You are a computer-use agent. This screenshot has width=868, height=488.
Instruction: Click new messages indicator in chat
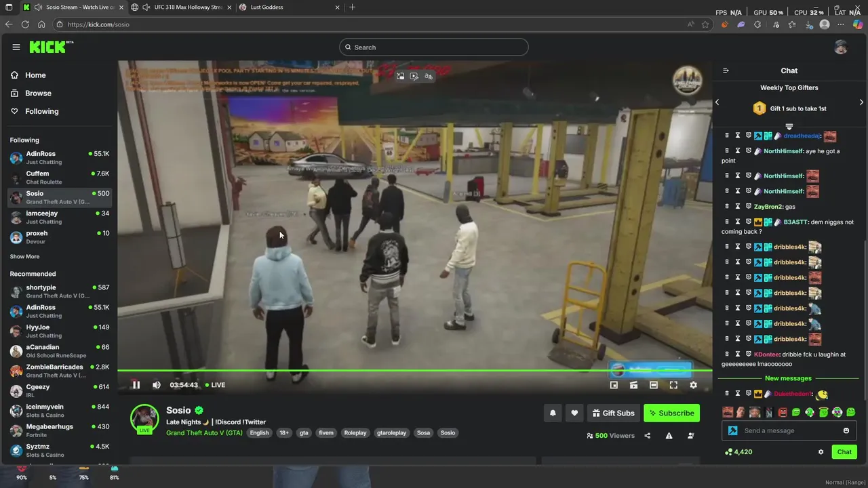(x=788, y=378)
